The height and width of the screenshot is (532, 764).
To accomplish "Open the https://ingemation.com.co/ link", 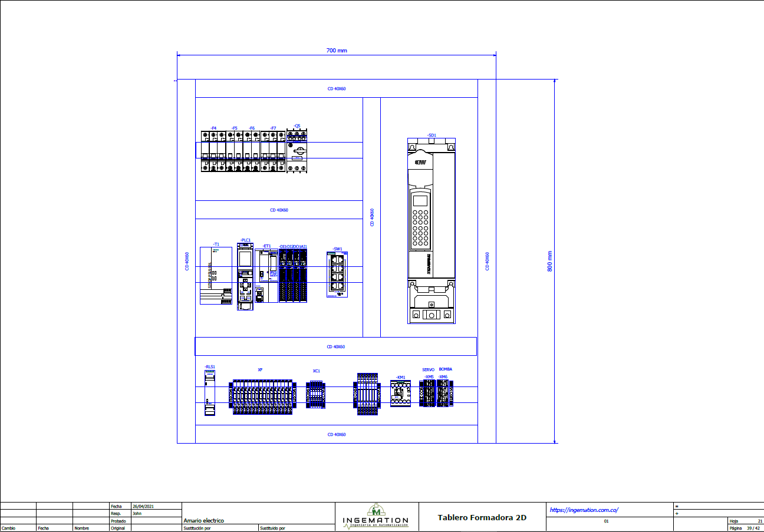I will 584,510.
